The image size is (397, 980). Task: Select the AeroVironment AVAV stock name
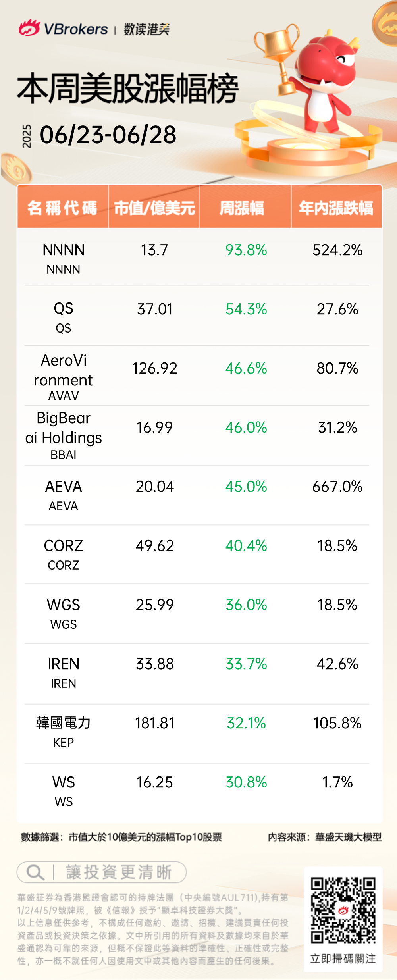click(x=64, y=375)
